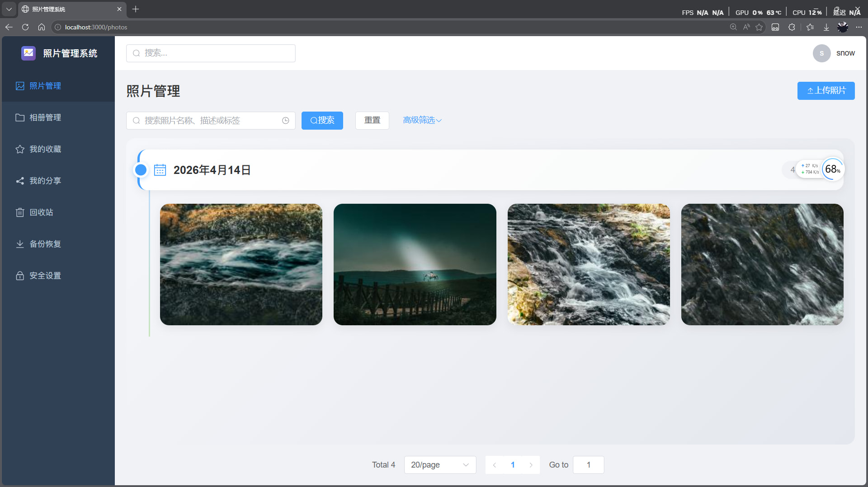Screen dimensions: 868x487
Task: Open the waterfall cascade photo thumbnail
Action: pos(588,264)
